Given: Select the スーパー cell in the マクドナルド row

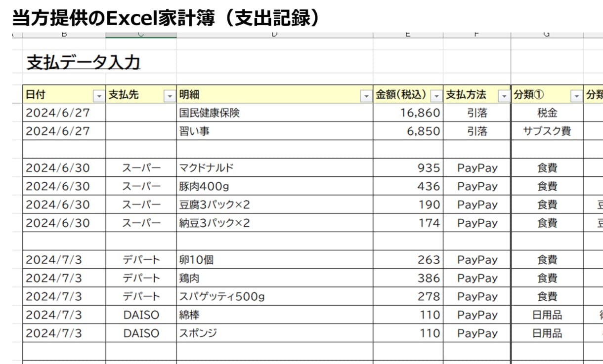Looking at the screenshot, I should (x=141, y=168).
